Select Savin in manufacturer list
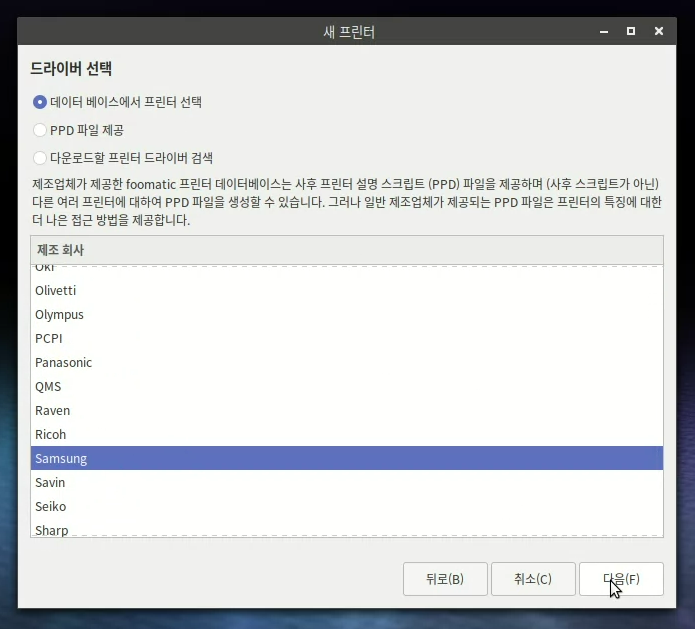This screenshot has height=629, width=695. point(347,482)
